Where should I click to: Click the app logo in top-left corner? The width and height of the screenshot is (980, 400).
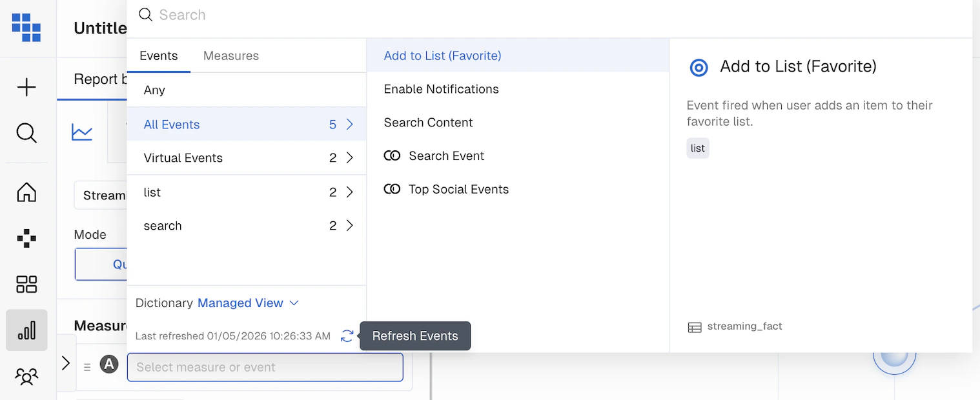[x=26, y=28]
